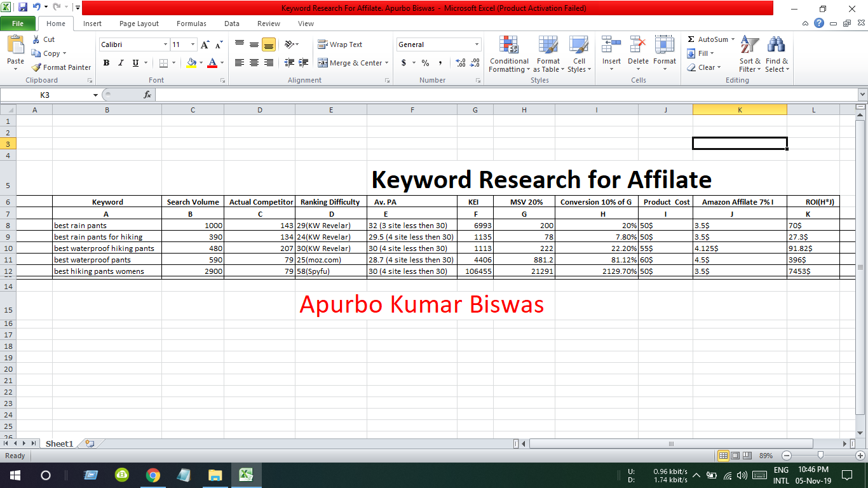Open the Formulas ribbon tab
The image size is (868, 488).
point(191,24)
